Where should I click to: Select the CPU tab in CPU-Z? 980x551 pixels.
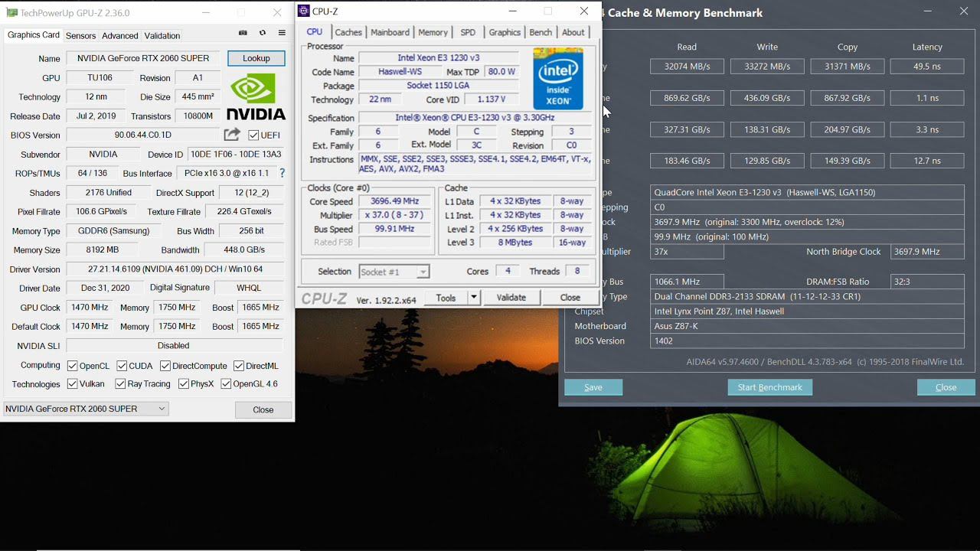click(x=315, y=32)
